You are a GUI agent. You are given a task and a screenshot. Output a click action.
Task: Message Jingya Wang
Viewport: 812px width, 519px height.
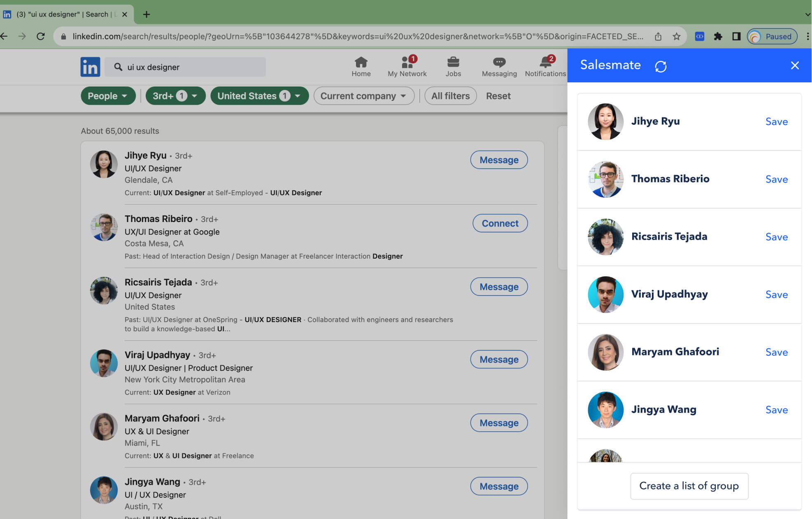tap(499, 486)
